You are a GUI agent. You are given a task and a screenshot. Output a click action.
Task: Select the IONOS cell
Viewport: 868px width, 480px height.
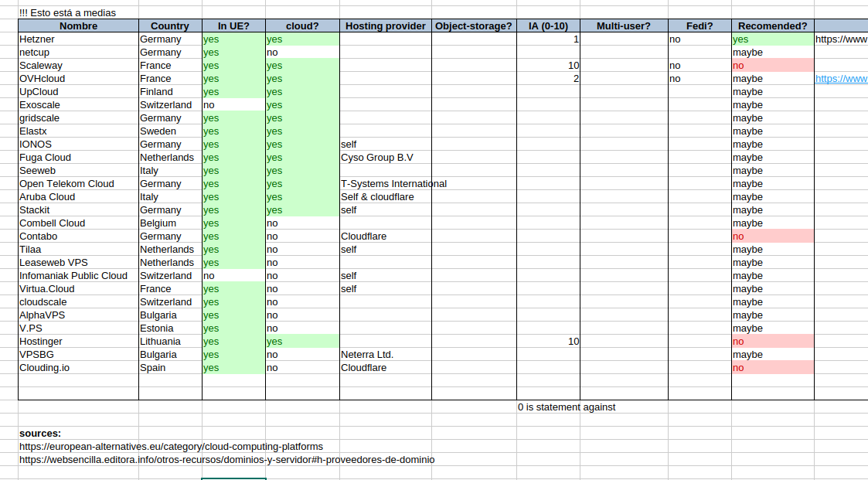(x=78, y=145)
